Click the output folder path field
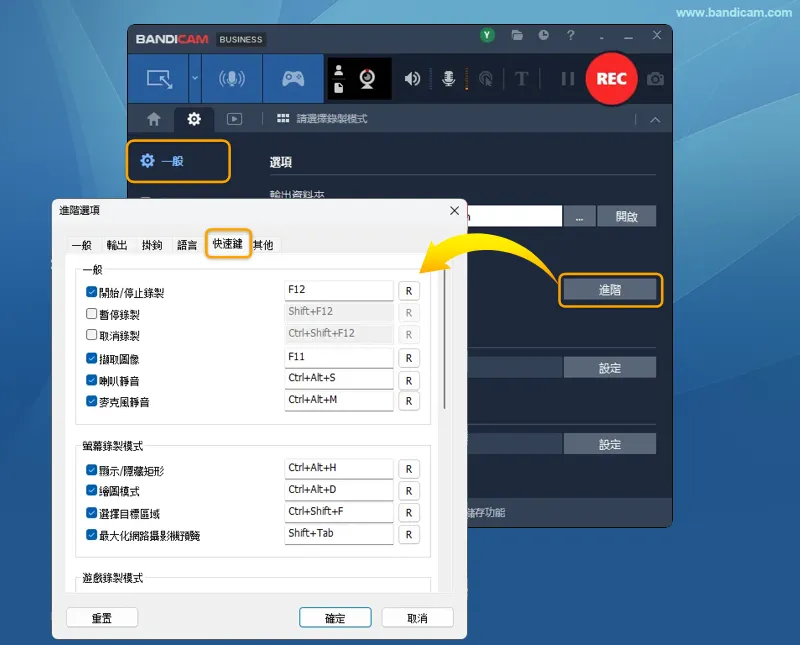 [x=514, y=216]
